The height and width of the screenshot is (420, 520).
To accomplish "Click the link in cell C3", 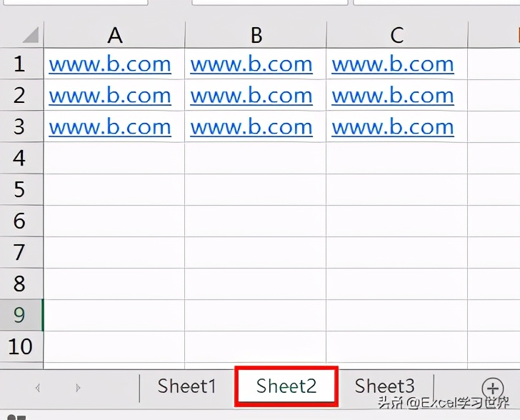I will (x=393, y=127).
